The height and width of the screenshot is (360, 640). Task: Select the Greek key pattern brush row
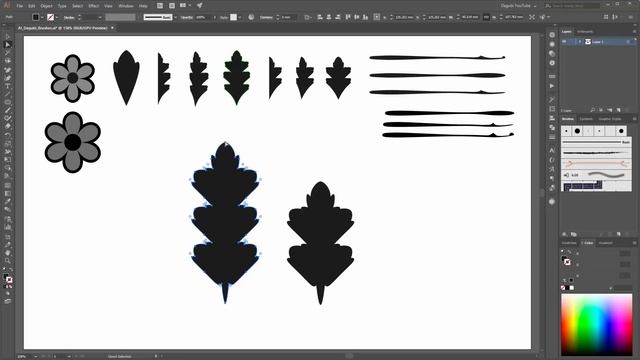(x=596, y=186)
